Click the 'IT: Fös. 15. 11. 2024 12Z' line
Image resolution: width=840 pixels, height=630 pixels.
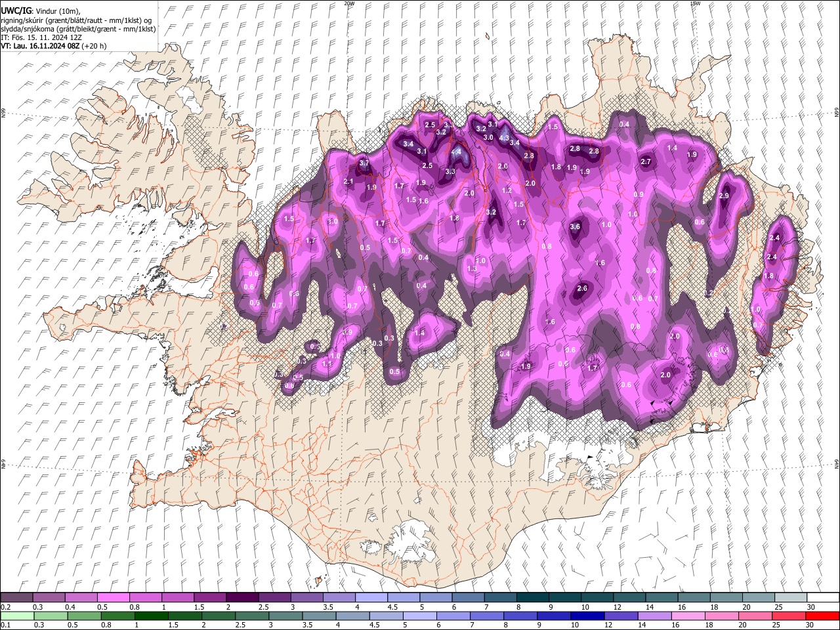(x=41, y=37)
